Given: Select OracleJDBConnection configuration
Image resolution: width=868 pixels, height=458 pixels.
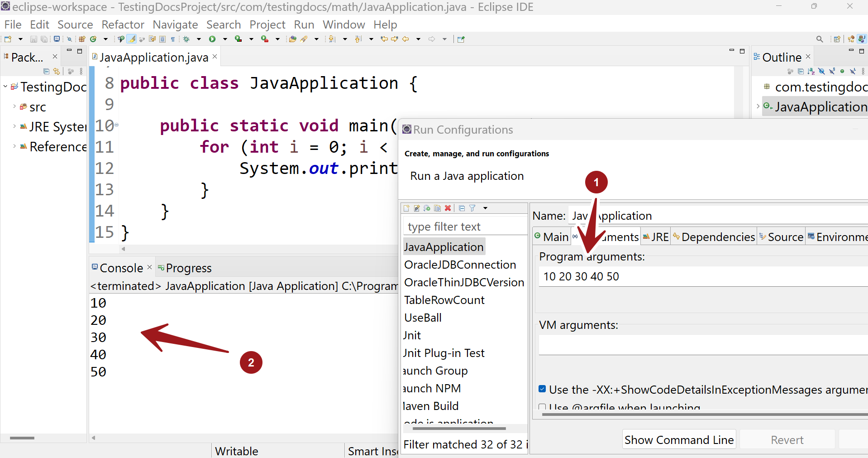Looking at the screenshot, I should pyautogui.click(x=460, y=265).
